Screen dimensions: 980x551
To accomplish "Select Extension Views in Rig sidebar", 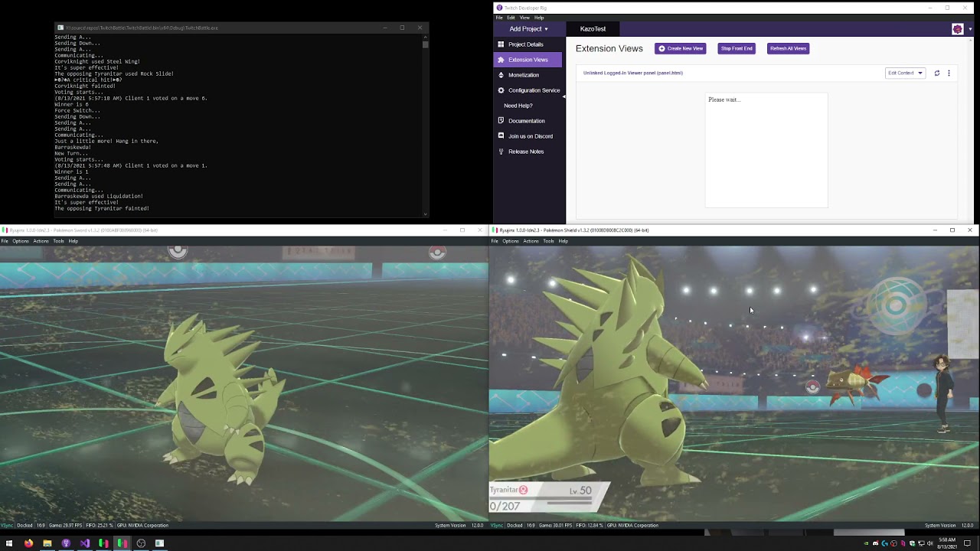I will (x=528, y=60).
